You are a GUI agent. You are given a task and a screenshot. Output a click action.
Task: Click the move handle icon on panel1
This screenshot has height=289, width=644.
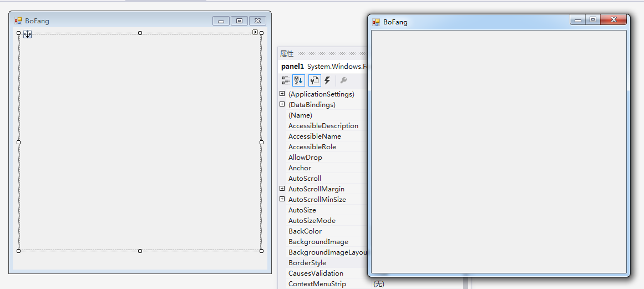tap(28, 34)
